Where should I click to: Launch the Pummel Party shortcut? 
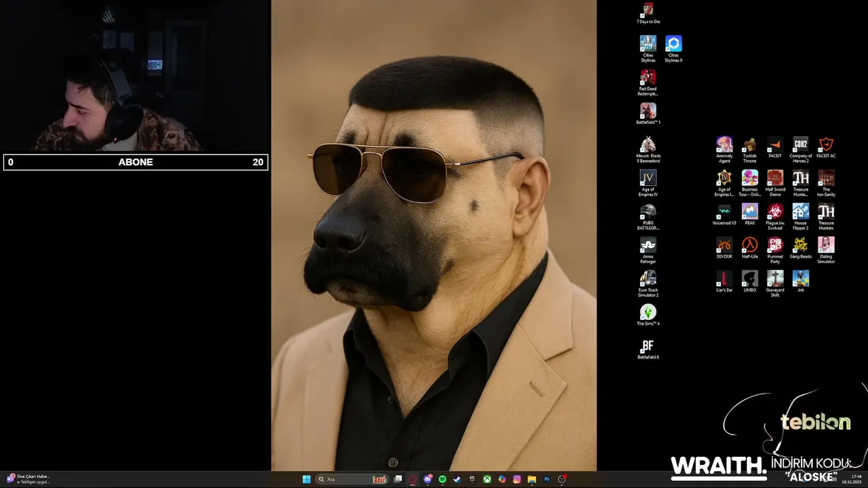point(775,250)
